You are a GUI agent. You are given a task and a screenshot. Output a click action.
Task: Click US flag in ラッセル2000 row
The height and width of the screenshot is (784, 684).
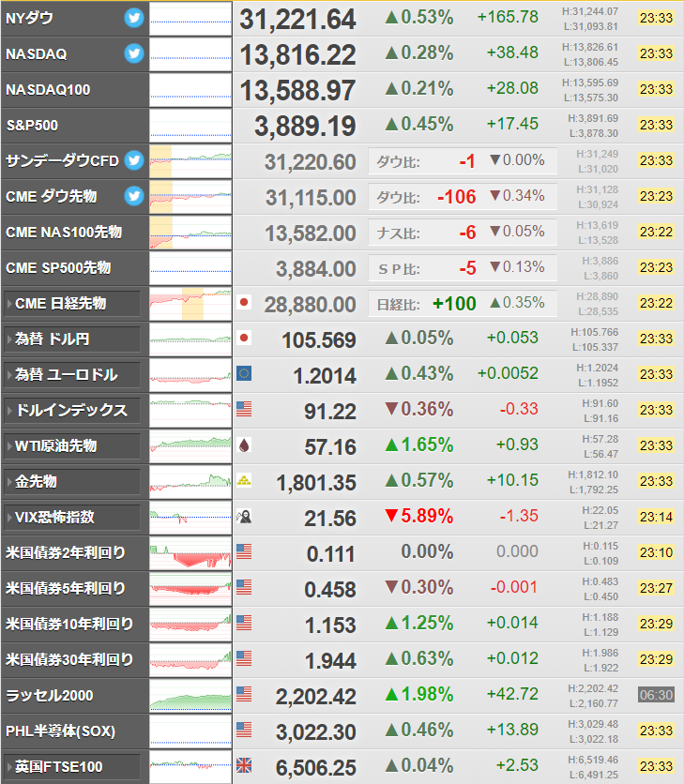click(244, 694)
